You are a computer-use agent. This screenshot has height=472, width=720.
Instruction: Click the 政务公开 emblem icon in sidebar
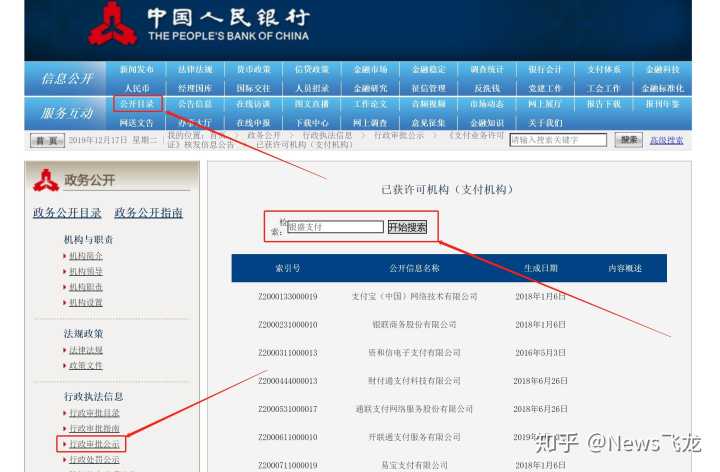pyautogui.click(x=46, y=180)
